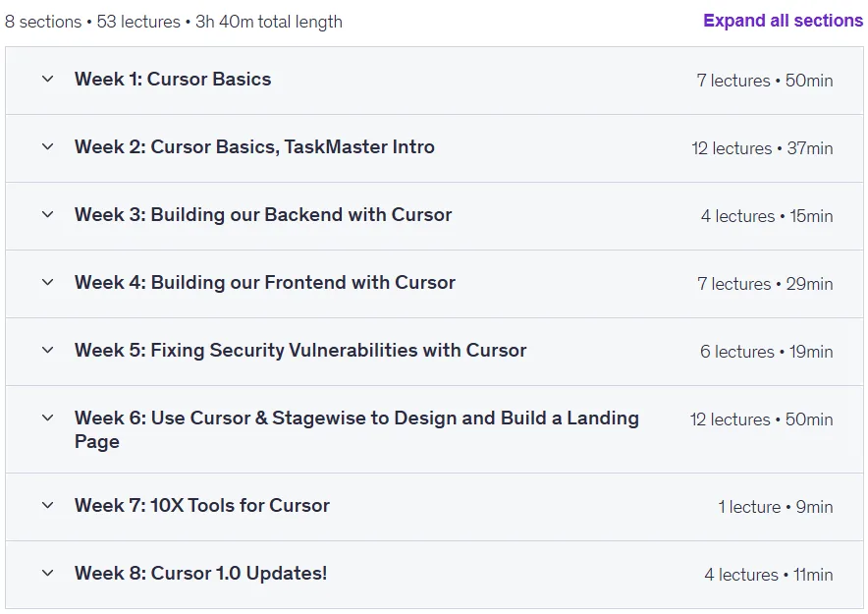Expand Week 3 chevron arrow
The image size is (868, 614).
point(47,214)
